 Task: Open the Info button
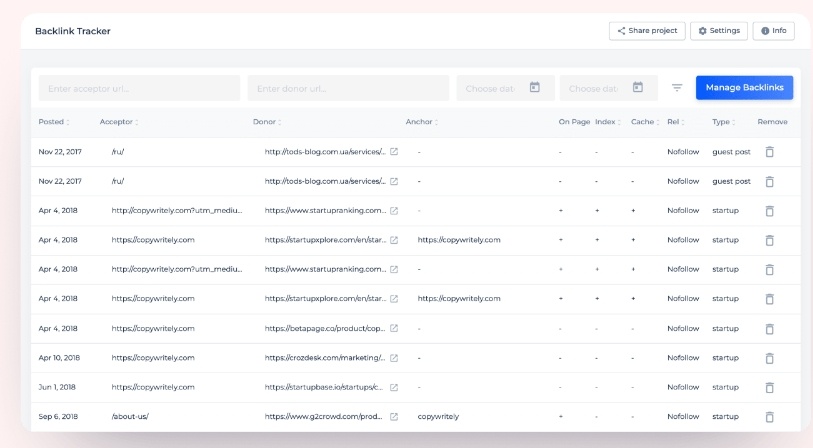click(774, 31)
